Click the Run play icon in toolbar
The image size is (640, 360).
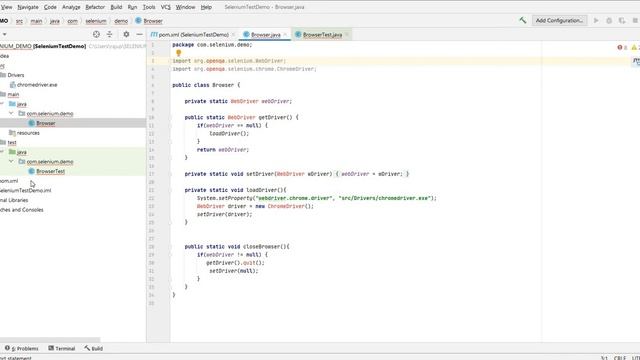click(x=596, y=20)
